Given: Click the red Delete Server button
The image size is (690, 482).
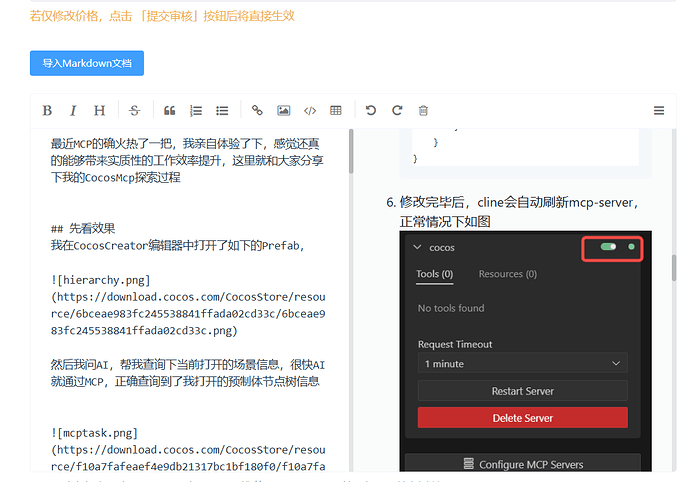Looking at the screenshot, I should (x=522, y=418).
